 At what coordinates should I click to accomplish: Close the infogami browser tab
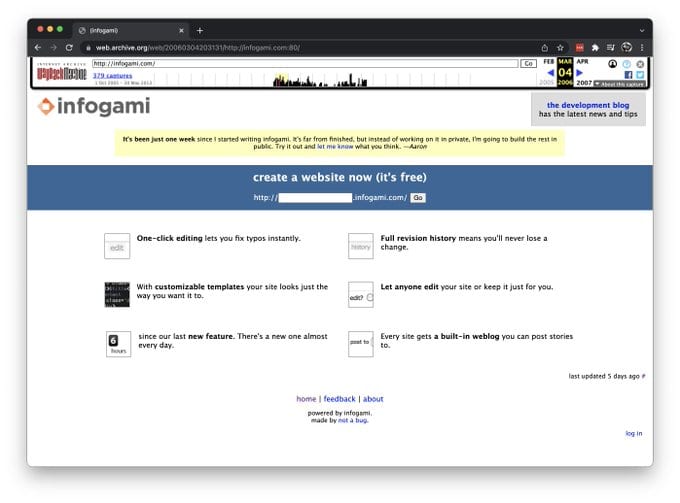[181, 30]
